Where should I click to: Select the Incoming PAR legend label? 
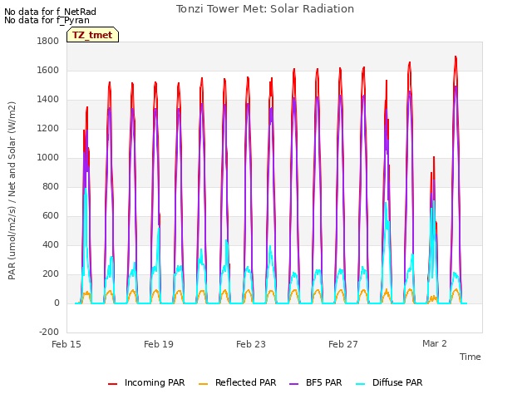[x=155, y=382]
